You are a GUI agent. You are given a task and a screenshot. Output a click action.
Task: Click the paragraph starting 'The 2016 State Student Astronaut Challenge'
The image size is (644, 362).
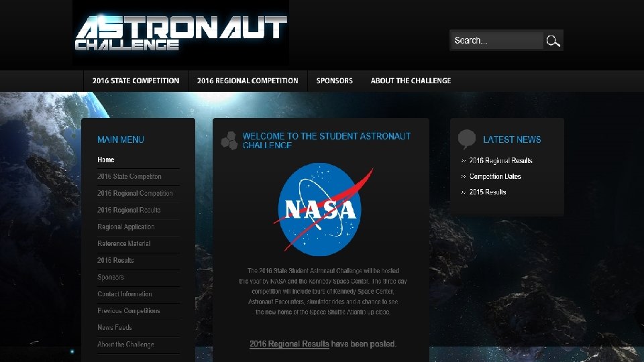pos(323,292)
